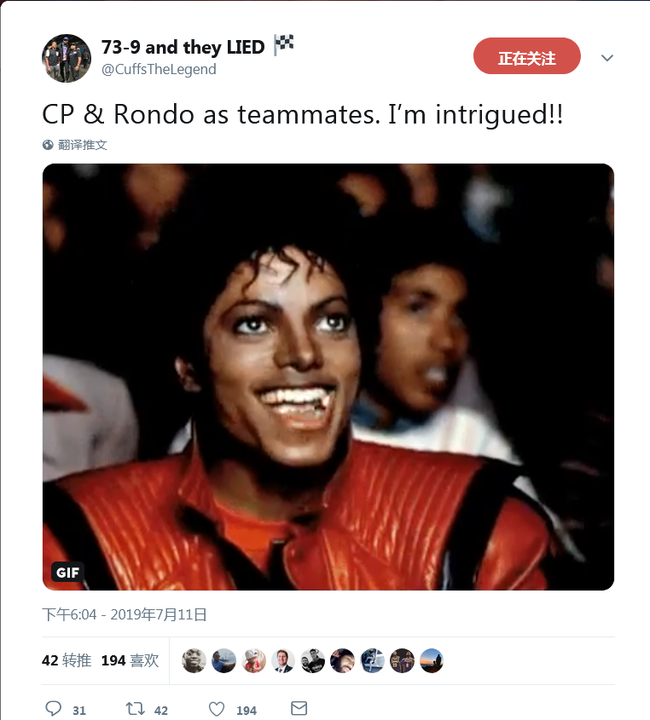Click the globe icon beside 翻译推文
Viewport: 650px width, 720px height.
point(48,145)
